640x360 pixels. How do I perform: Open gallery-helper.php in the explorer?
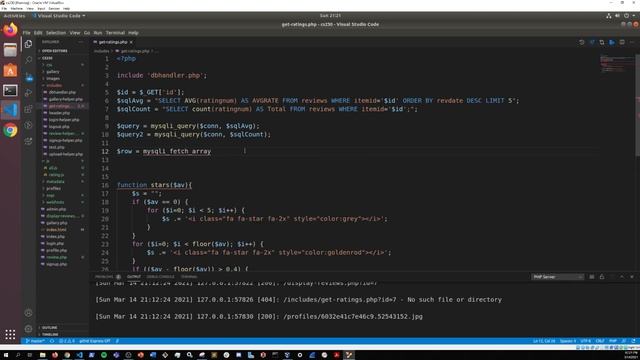click(x=65, y=99)
